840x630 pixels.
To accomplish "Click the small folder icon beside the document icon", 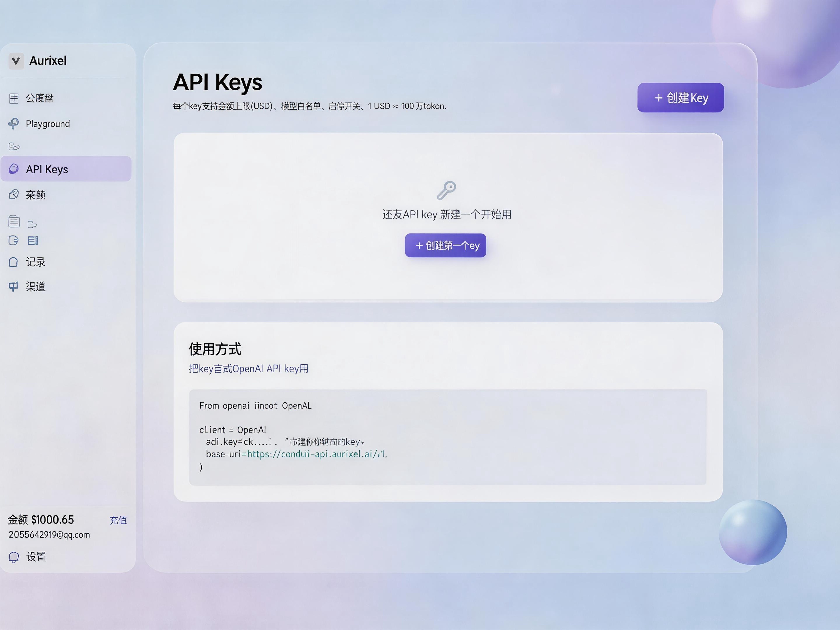I will (32, 224).
